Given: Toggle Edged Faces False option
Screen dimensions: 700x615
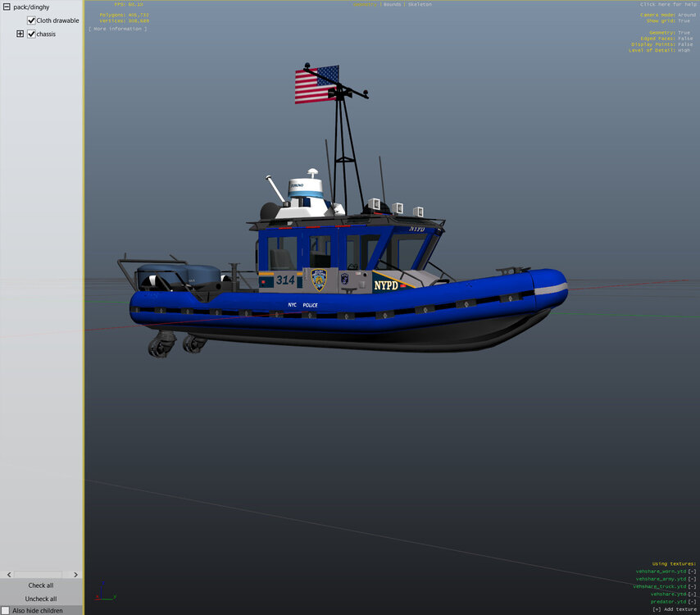Looking at the screenshot, I should pyautogui.click(x=685, y=39).
